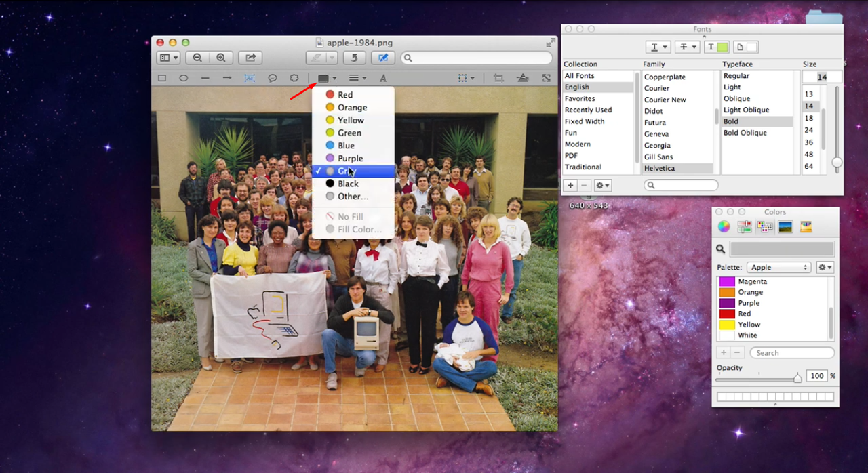
Task: Open the text underline dropdown in Fonts
Action: (x=658, y=47)
